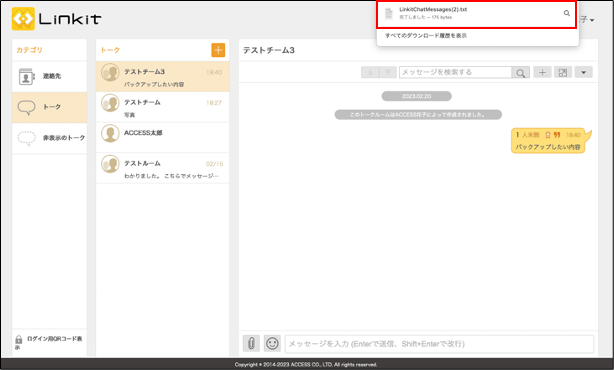Show the ログイン用QRコード表示 lock link
This screenshot has height=370, width=614.
click(x=49, y=342)
